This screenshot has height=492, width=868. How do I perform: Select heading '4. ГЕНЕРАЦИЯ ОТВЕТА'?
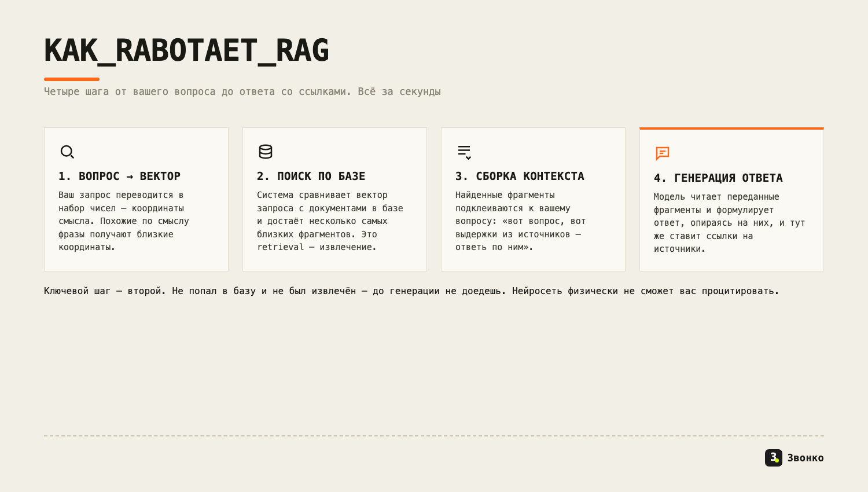[x=718, y=178]
